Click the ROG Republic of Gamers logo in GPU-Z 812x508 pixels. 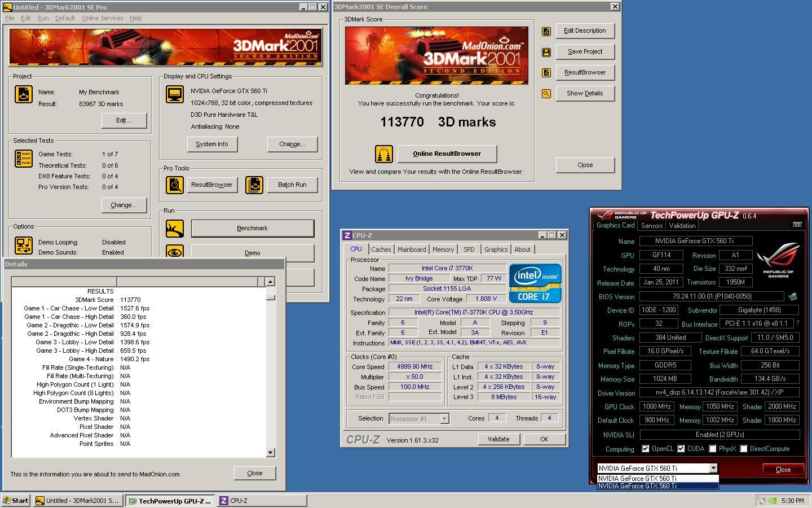click(778, 260)
